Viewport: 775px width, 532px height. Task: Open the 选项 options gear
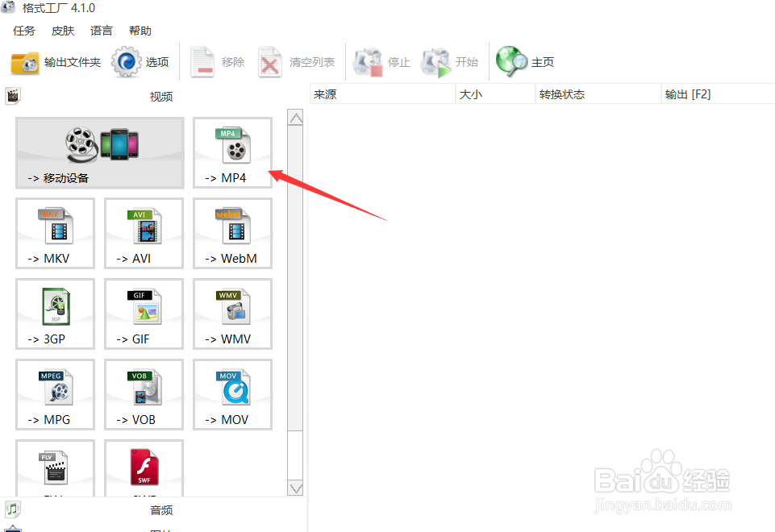140,62
